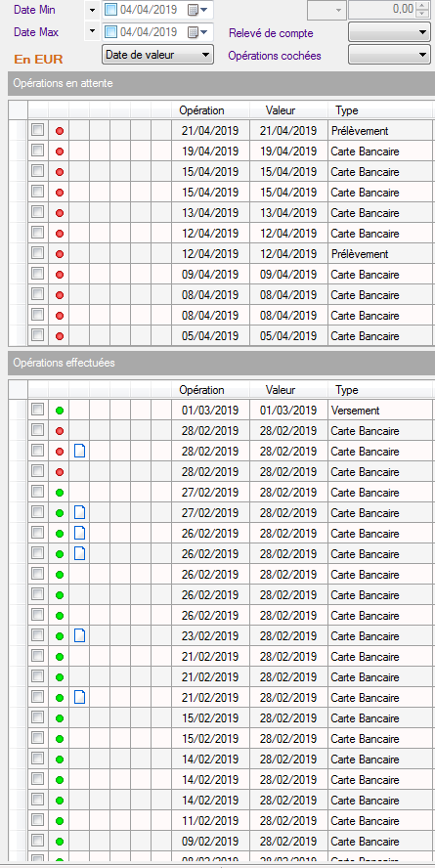Select the Prélèvement cell on the 21/04/2019 row

point(381,131)
